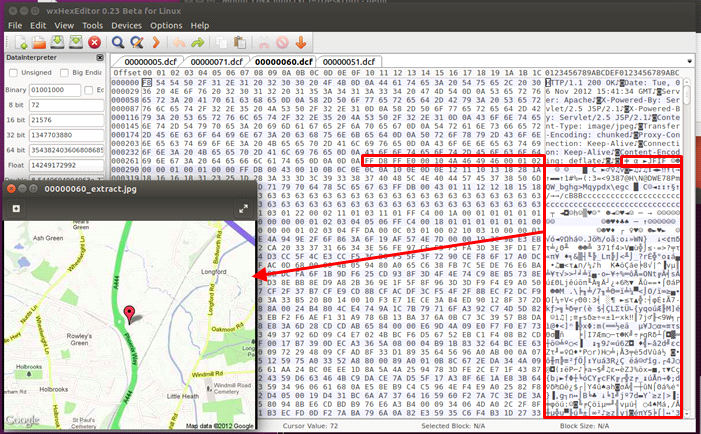Switch to the 00000005.dcf tab
This screenshot has height=434, width=701.
(x=150, y=62)
